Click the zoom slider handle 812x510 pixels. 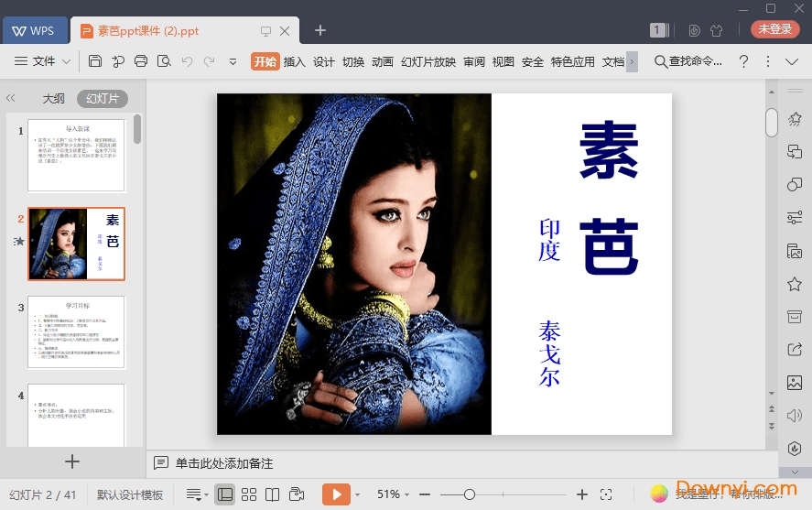pyautogui.click(x=469, y=494)
